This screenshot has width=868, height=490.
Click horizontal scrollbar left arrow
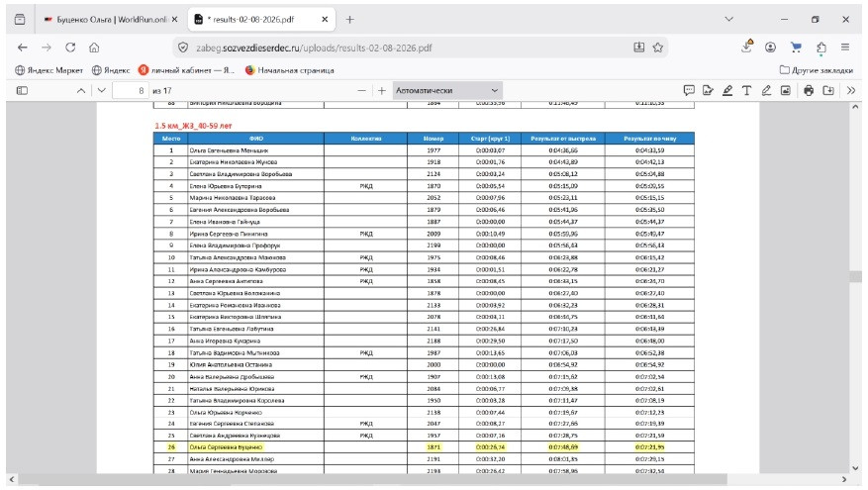[12, 479]
